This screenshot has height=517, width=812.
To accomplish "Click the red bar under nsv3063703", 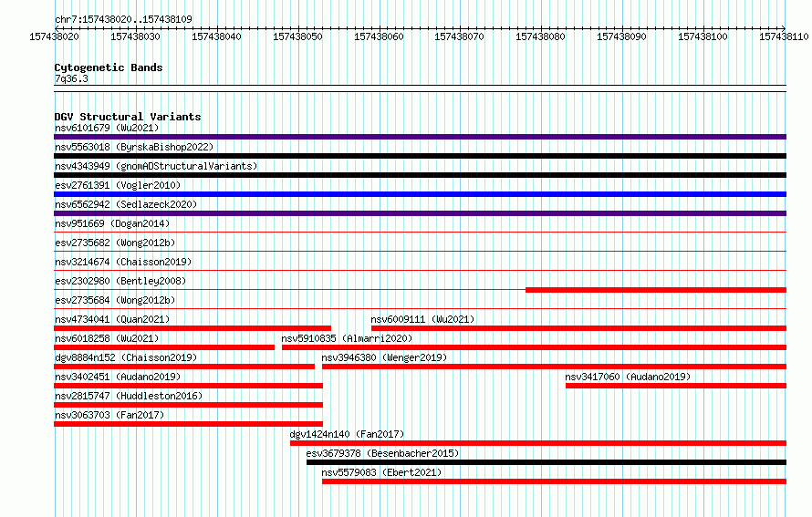I will [x=189, y=424].
